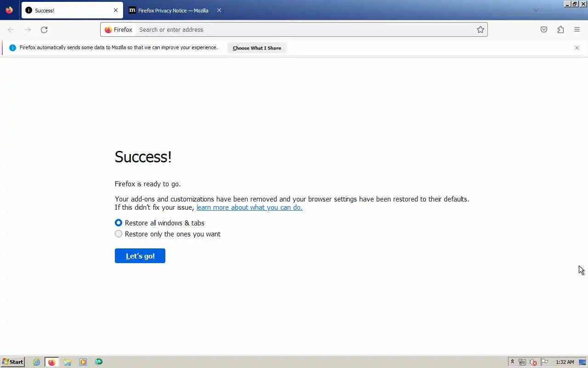588x368 pixels.
Task: Click the Success! heading text
Action: pos(143,157)
